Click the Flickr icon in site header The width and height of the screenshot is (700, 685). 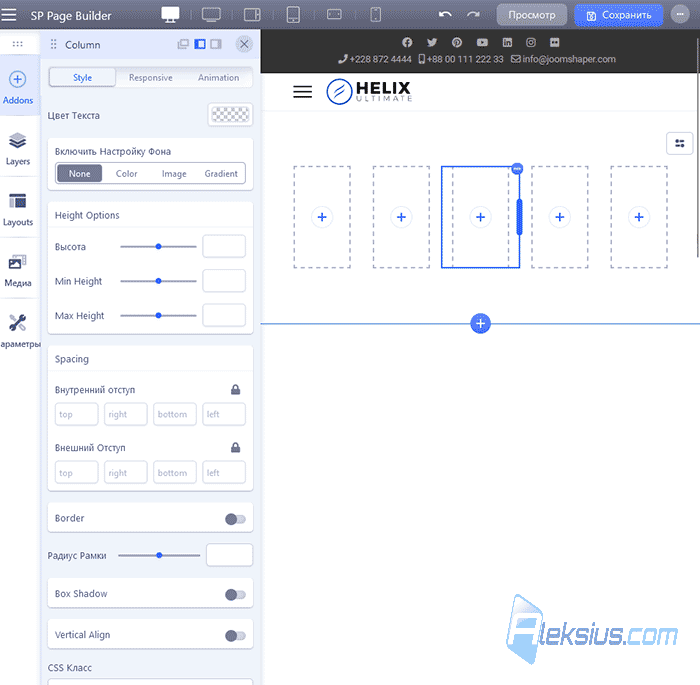pos(554,42)
